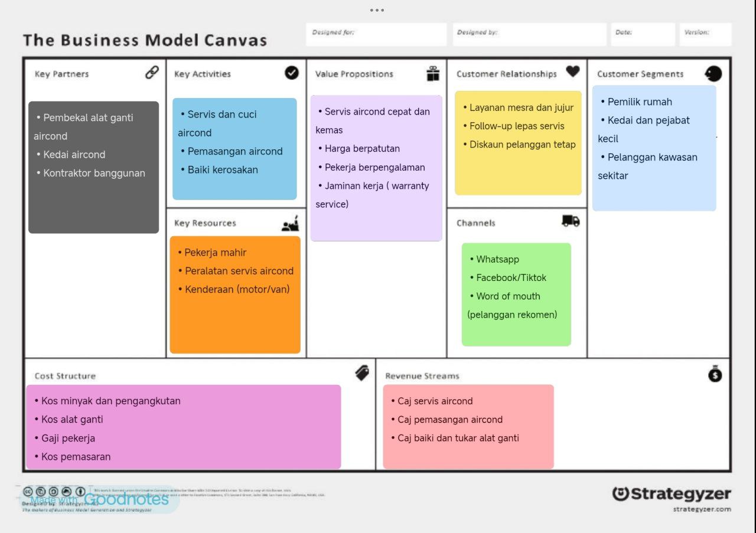
Task: Open the three-dot menu at top
Action: point(377,10)
